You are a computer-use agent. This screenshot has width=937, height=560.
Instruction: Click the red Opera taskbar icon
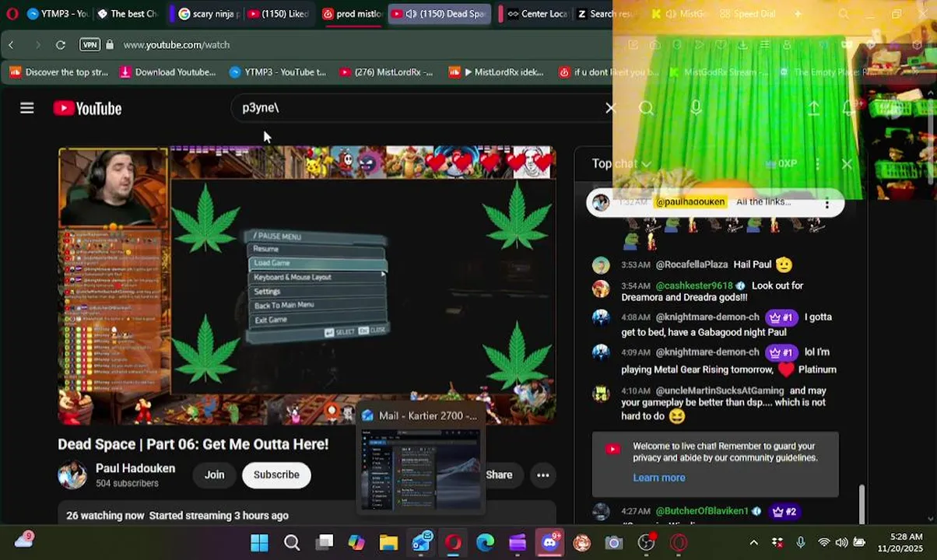click(x=453, y=542)
